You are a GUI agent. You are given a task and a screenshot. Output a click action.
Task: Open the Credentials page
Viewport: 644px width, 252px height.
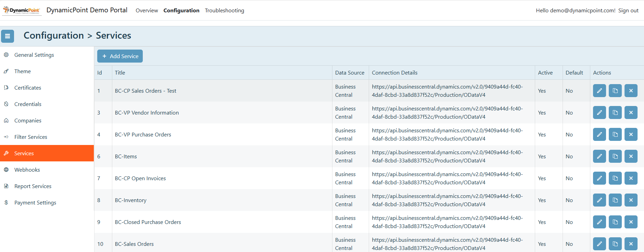(47, 104)
